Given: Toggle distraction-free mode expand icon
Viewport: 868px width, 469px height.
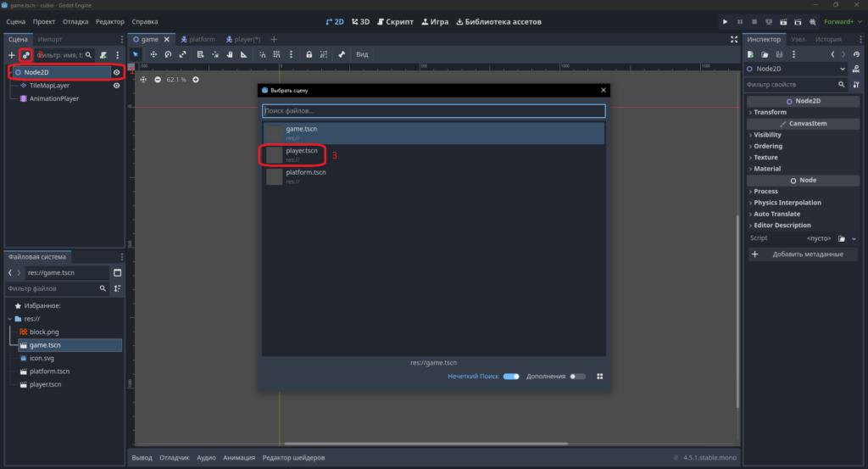Looking at the screenshot, I should click(734, 39).
